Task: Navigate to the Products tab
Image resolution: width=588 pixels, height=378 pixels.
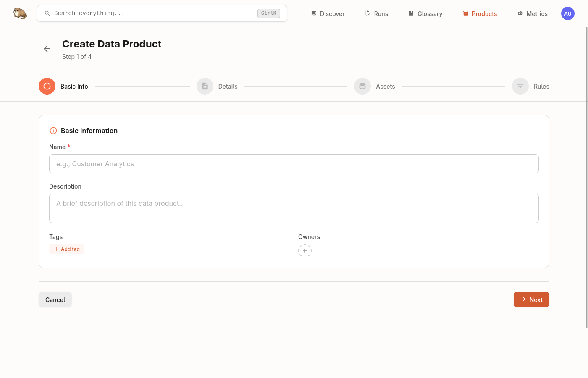Action: tap(480, 13)
